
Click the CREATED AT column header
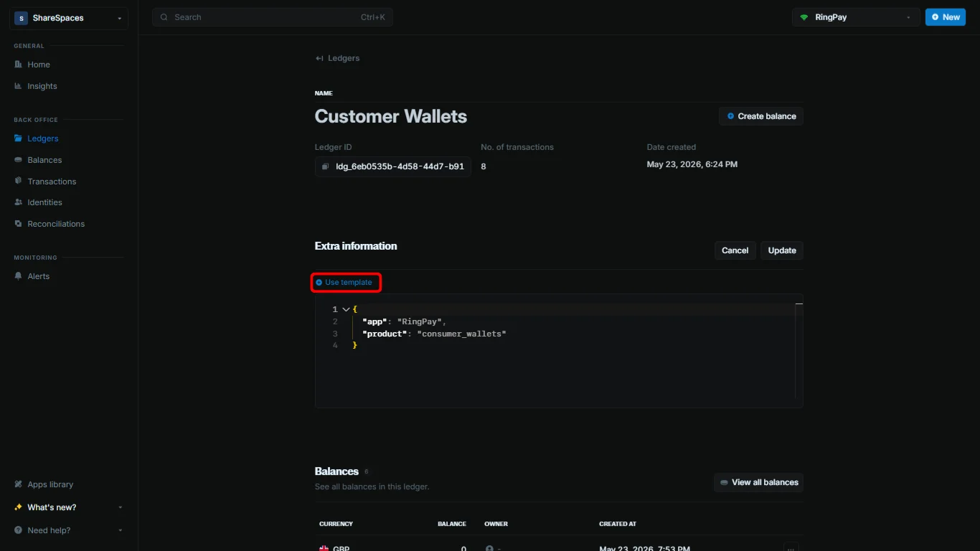click(x=618, y=524)
